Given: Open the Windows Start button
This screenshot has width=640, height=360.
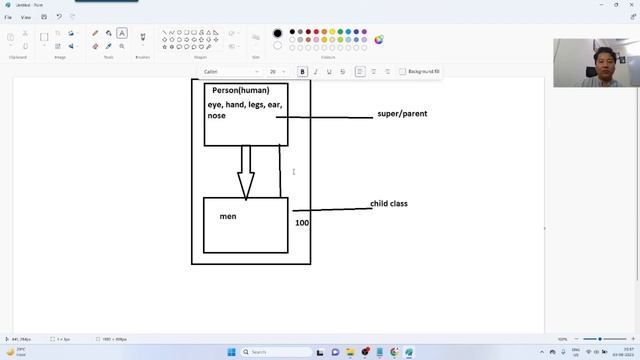Looking at the screenshot, I should (231, 352).
